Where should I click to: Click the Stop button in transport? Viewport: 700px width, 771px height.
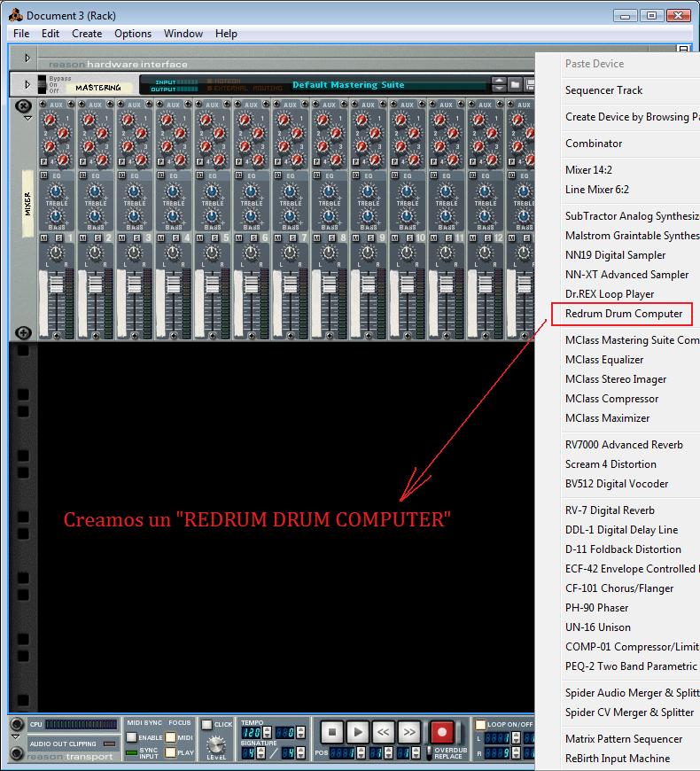[x=331, y=733]
